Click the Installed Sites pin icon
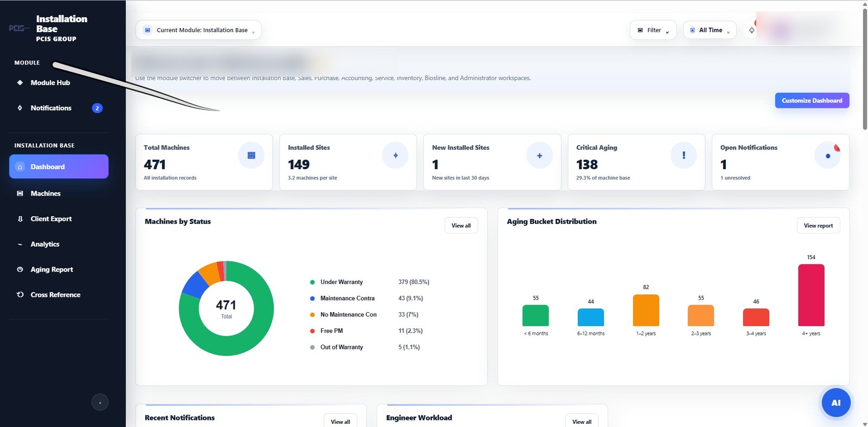 click(395, 156)
